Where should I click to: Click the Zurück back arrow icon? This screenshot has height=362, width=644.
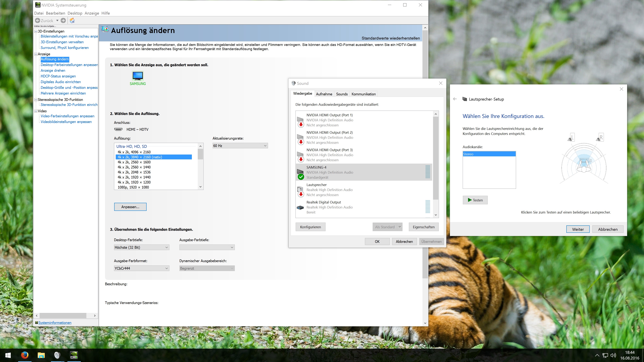pos(38,20)
